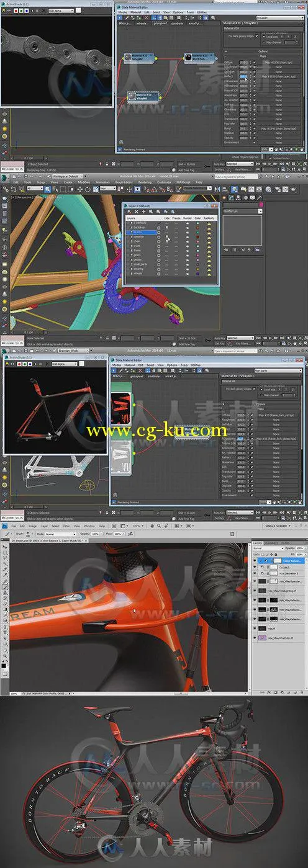The height and width of the screenshot is (868, 308).
Task: Click color swatch of the wheels layer
Action: [197, 273]
